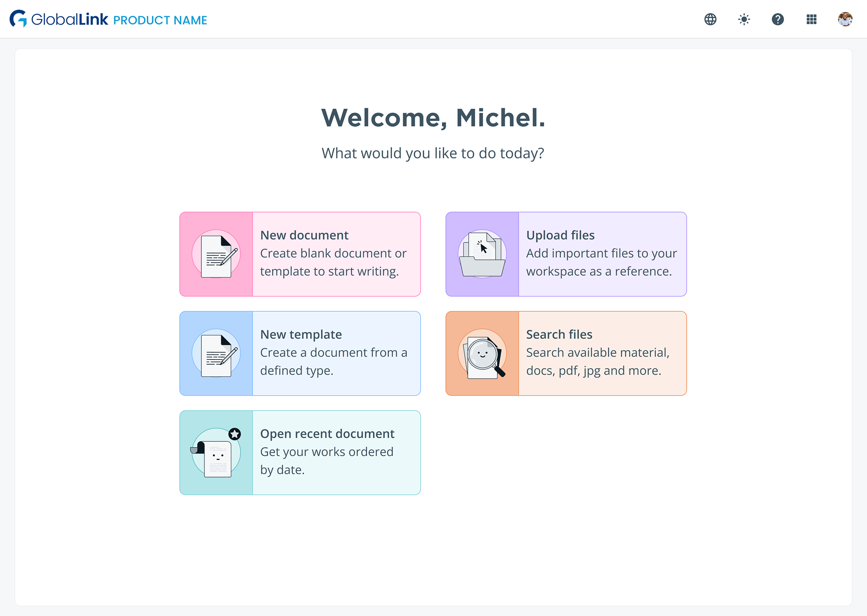Select the "New template" title
Screen dimensions: 867x616
[x=301, y=334]
